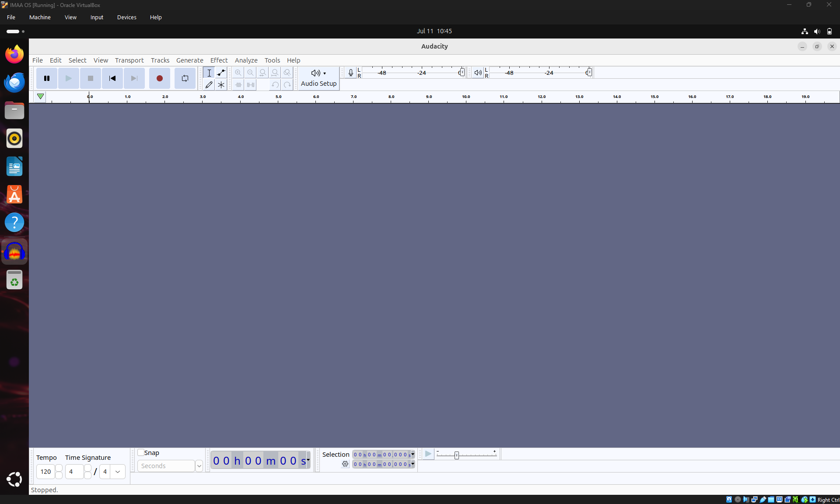This screenshot has height=504, width=840.
Task: Click the Stop button
Action: [91, 78]
